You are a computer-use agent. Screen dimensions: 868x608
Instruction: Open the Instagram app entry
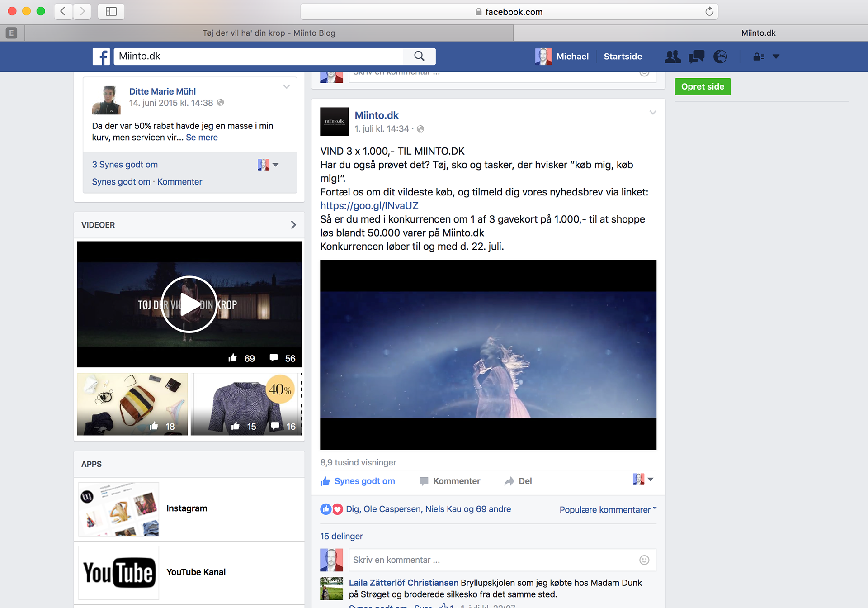point(189,508)
